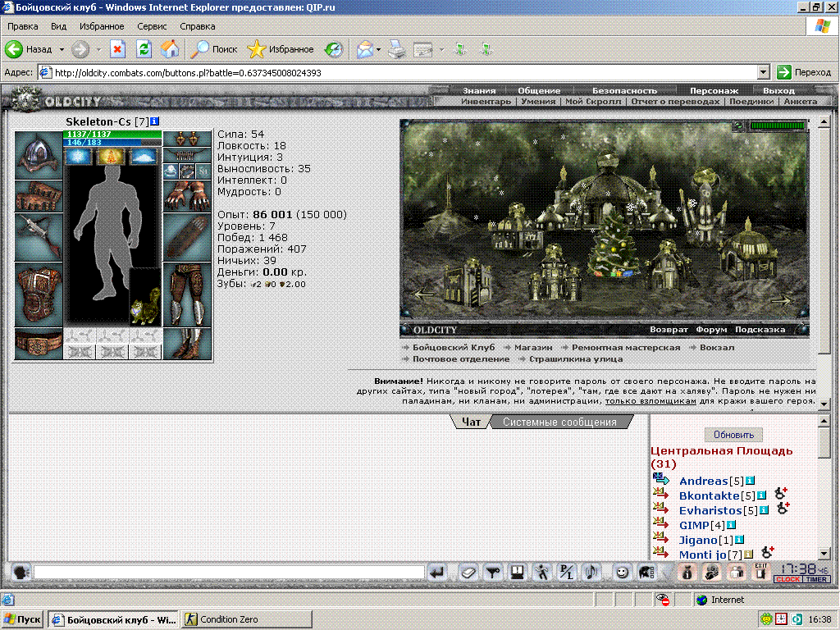840x630 pixels.
Task: Click the smiley face emoticons icon
Action: pyautogui.click(x=622, y=573)
